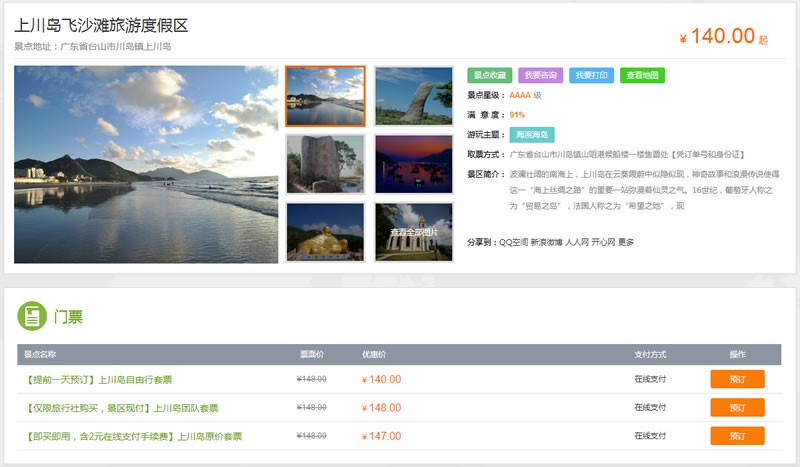Open the golden statue thumbnail

pos(325,231)
